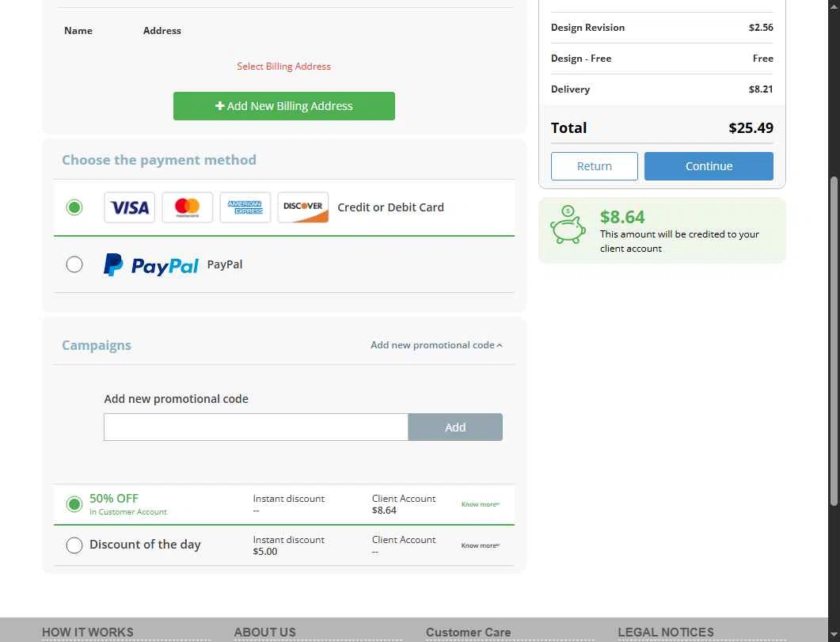840x642 pixels.
Task: Click the $25.49 total amount
Action: 751,128
